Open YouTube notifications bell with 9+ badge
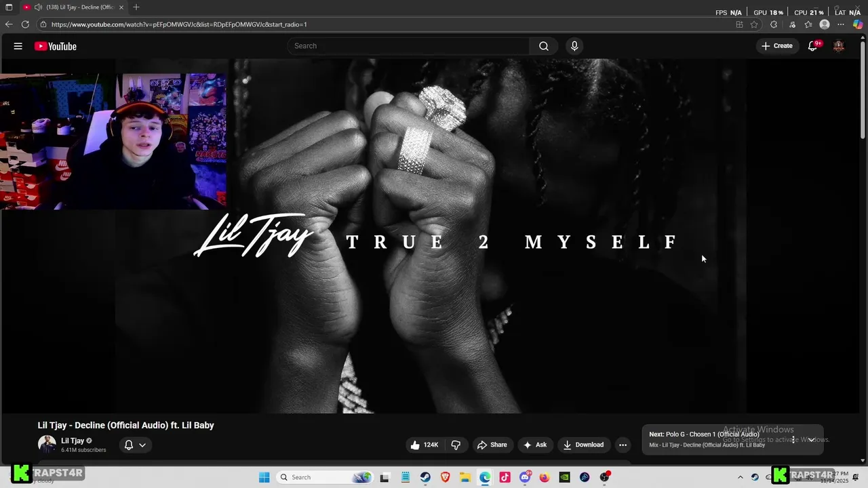Viewport: 868px width, 488px height. pyautogui.click(x=813, y=46)
